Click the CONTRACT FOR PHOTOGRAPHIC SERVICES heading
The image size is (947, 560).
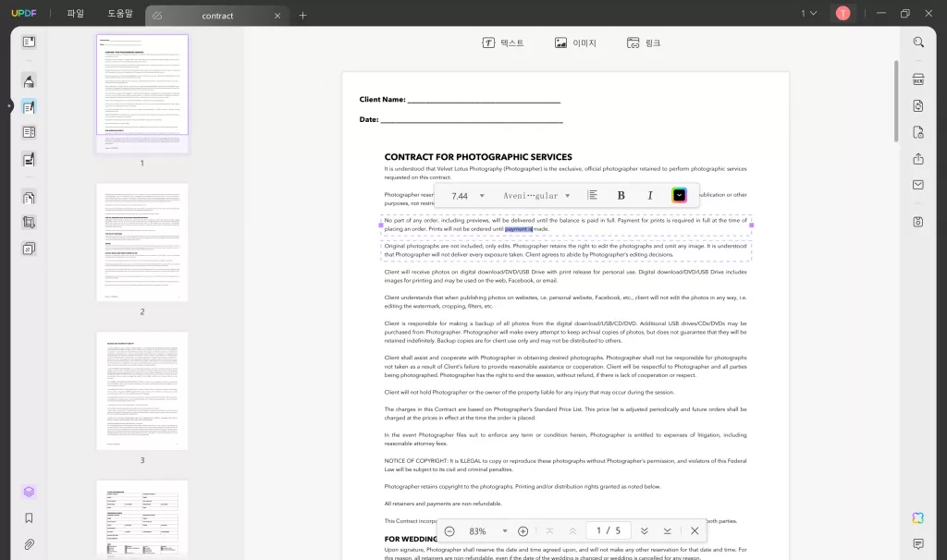coord(478,157)
